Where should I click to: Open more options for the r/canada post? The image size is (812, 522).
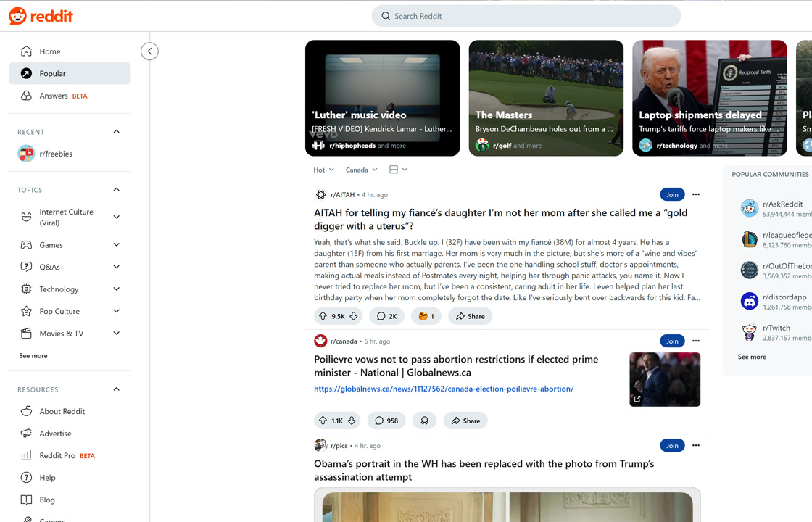pos(696,341)
